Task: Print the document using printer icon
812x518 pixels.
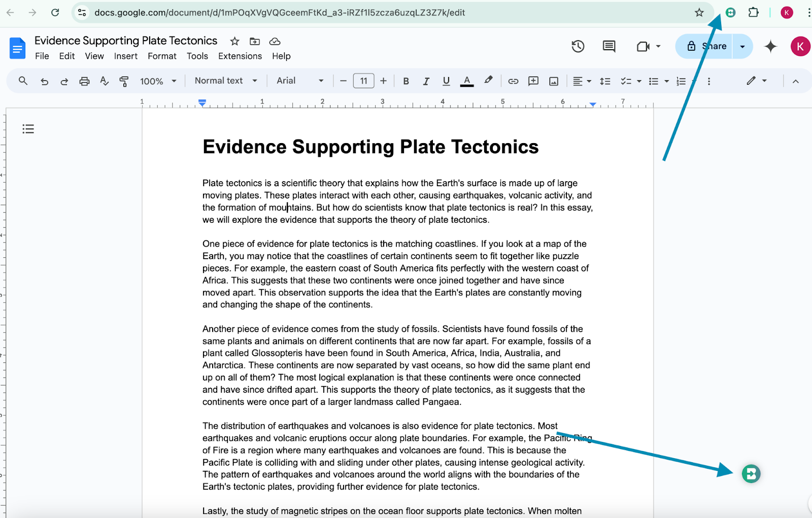Action: tap(84, 81)
